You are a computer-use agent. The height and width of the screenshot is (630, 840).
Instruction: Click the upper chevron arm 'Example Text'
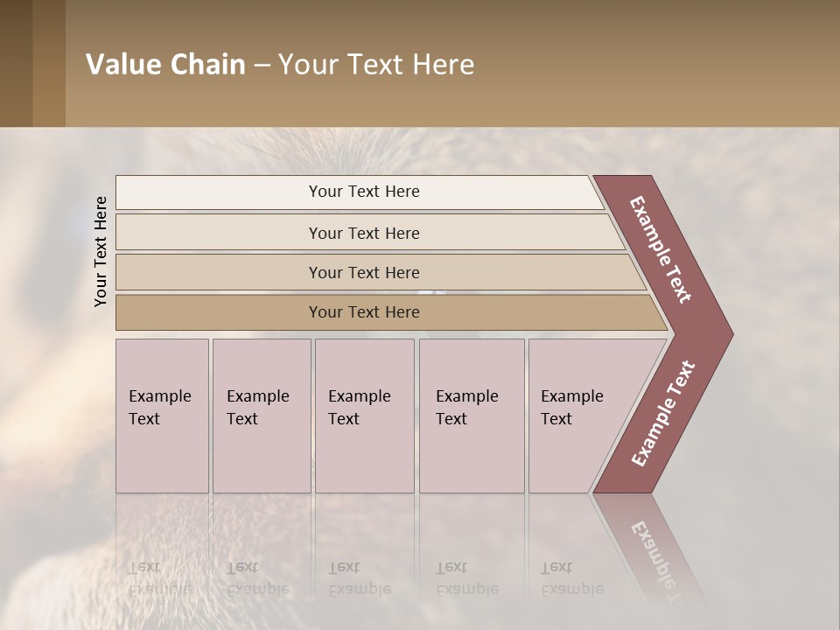click(660, 249)
